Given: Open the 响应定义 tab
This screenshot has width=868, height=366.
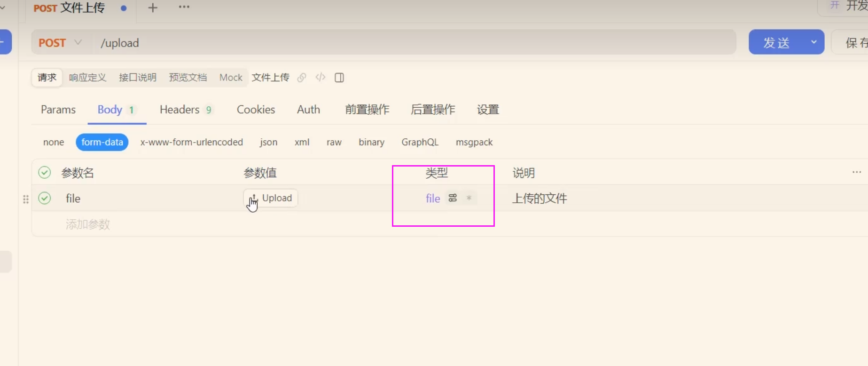Looking at the screenshot, I should [87, 78].
